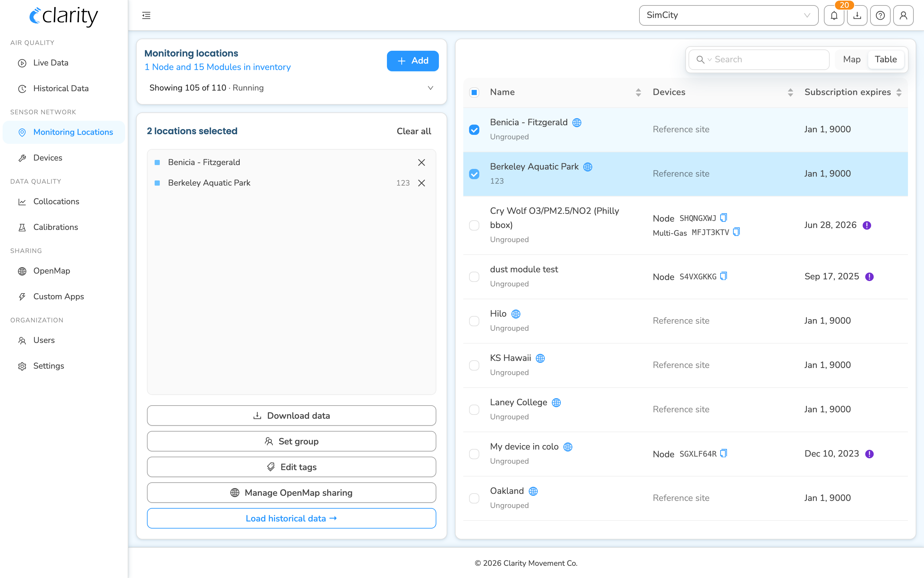Toggle the select-all header checkbox

pos(474,92)
